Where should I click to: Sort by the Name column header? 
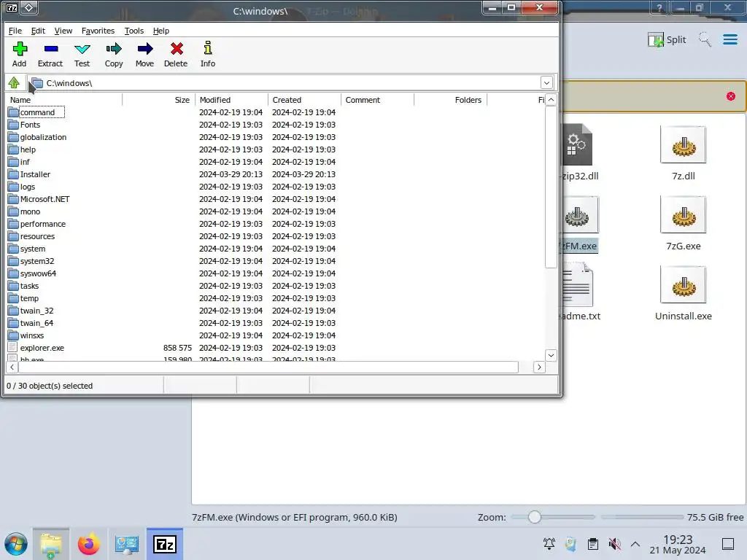click(x=64, y=100)
